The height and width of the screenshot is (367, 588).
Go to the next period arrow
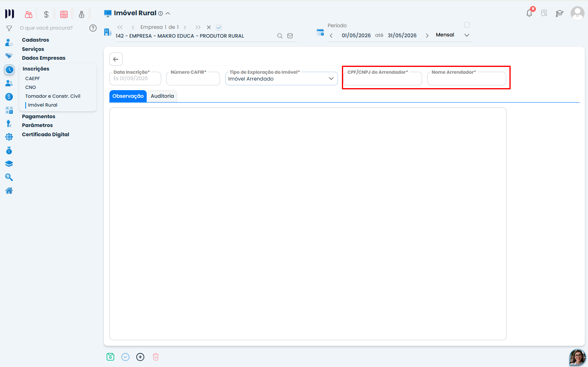tap(427, 36)
